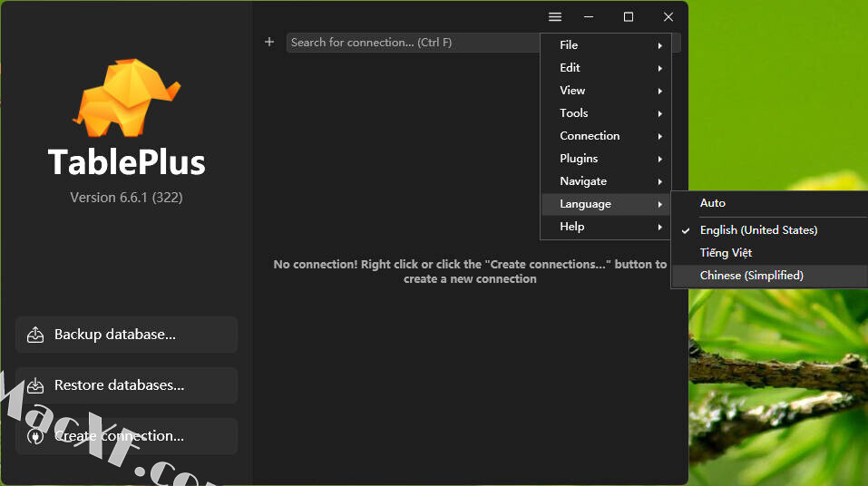
Task: Click the Restore databases... button
Action: [x=127, y=385]
